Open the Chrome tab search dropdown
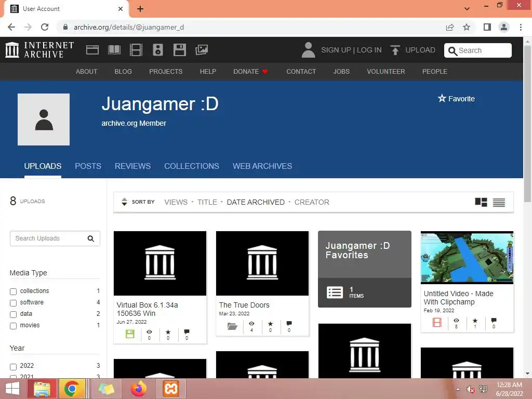 467,8
